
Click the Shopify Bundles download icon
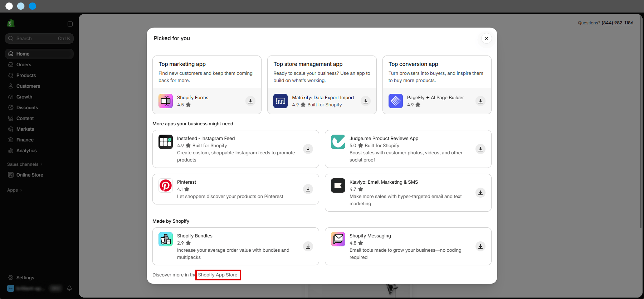click(308, 246)
